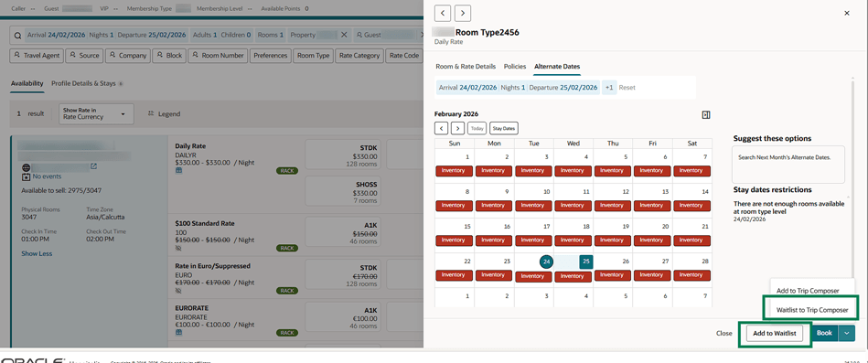Collapse the side panel icon beside calendar
868x363 pixels.
[706, 114]
